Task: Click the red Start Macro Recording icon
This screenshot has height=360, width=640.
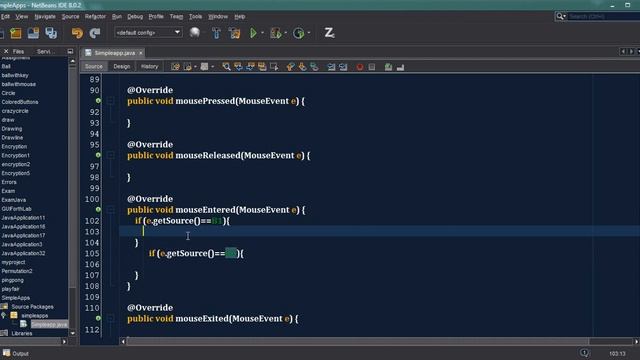Action: (x=360, y=67)
